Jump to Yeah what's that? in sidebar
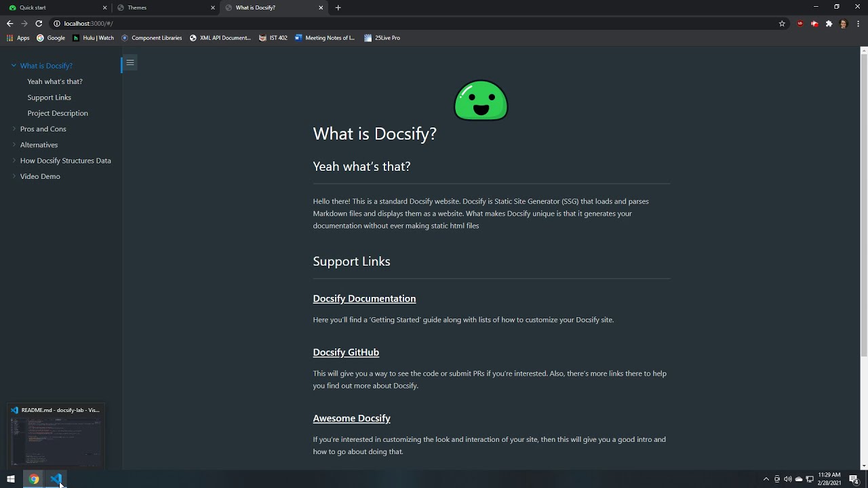Screen dimensions: 868x488 (55, 81)
